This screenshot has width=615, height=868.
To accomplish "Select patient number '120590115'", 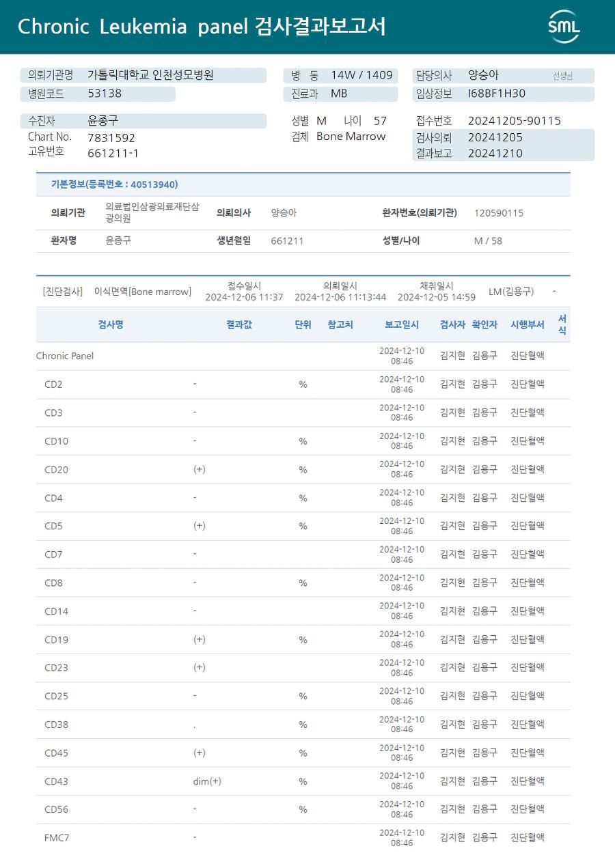I will click(499, 213).
